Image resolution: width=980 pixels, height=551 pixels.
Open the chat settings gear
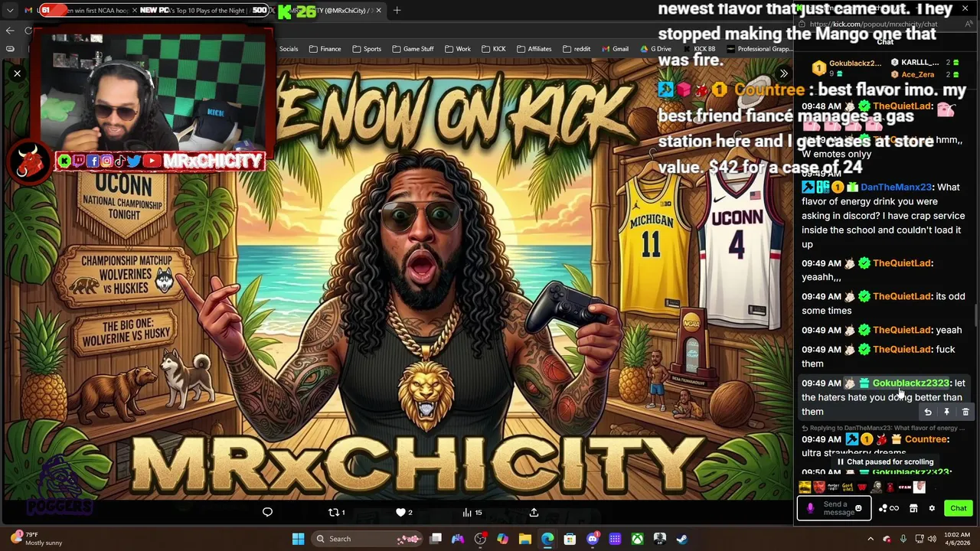(x=932, y=508)
